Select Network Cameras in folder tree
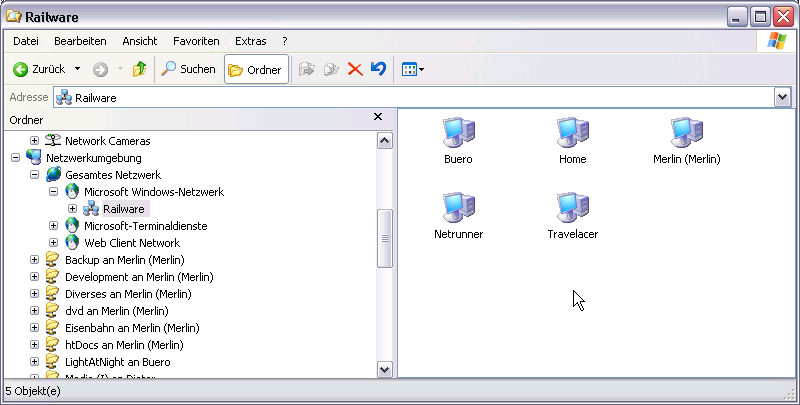 pos(108,141)
